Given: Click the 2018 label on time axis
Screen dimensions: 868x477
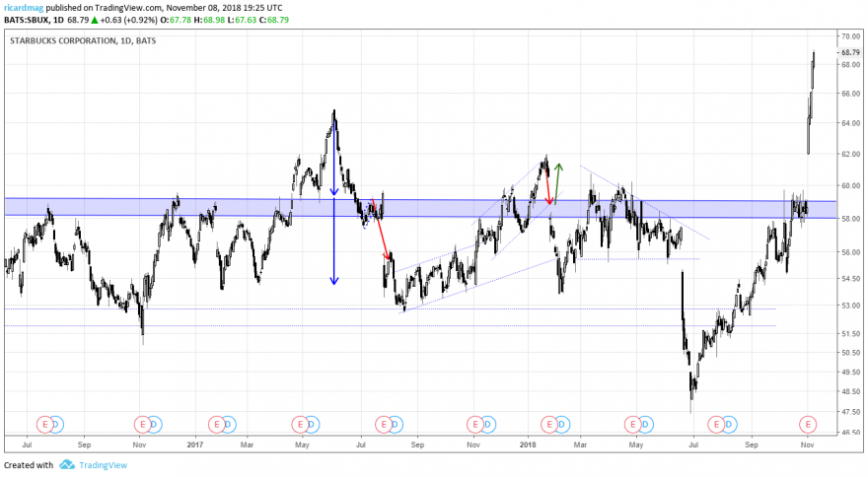Looking at the screenshot, I should (528, 444).
